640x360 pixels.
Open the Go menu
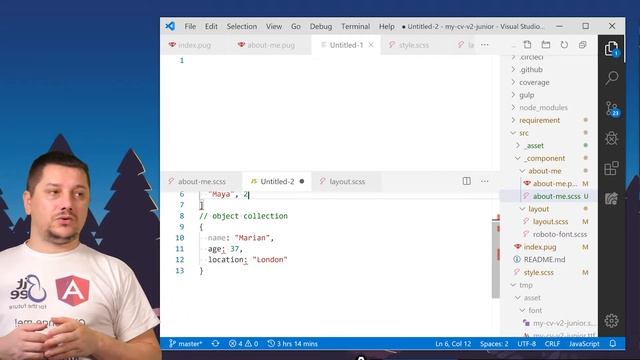296,26
